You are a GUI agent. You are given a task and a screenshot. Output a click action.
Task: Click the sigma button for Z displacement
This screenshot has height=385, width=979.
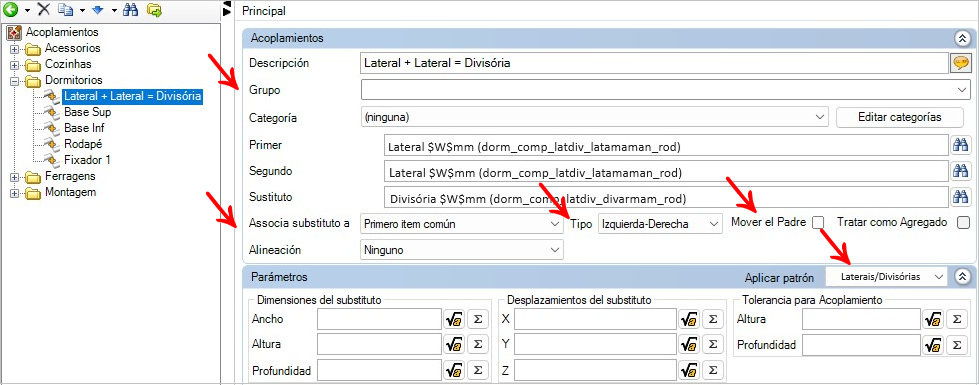pos(712,369)
